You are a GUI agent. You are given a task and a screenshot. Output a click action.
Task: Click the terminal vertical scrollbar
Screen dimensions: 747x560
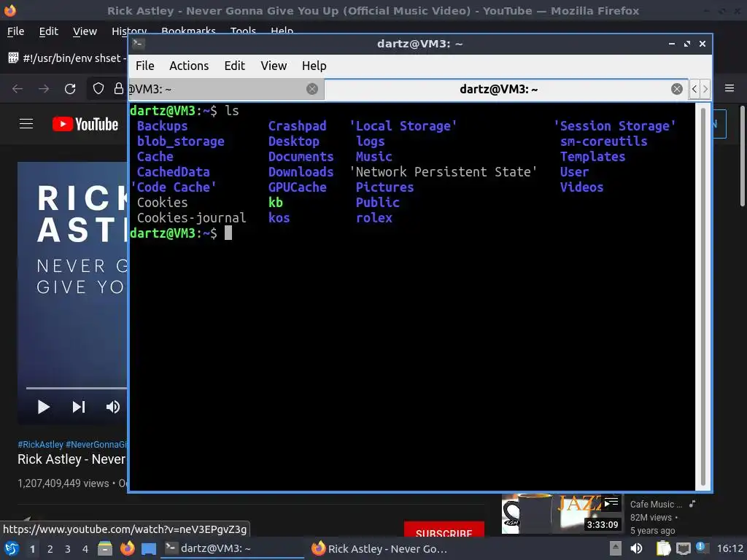pyautogui.click(x=703, y=295)
